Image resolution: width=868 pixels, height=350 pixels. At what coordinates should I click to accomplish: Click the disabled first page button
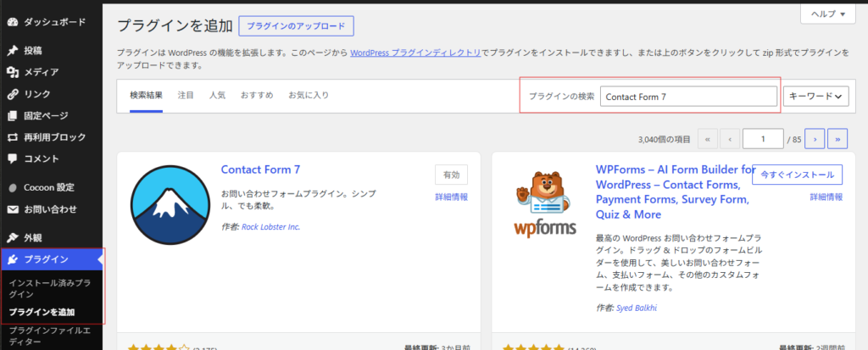pos(708,140)
